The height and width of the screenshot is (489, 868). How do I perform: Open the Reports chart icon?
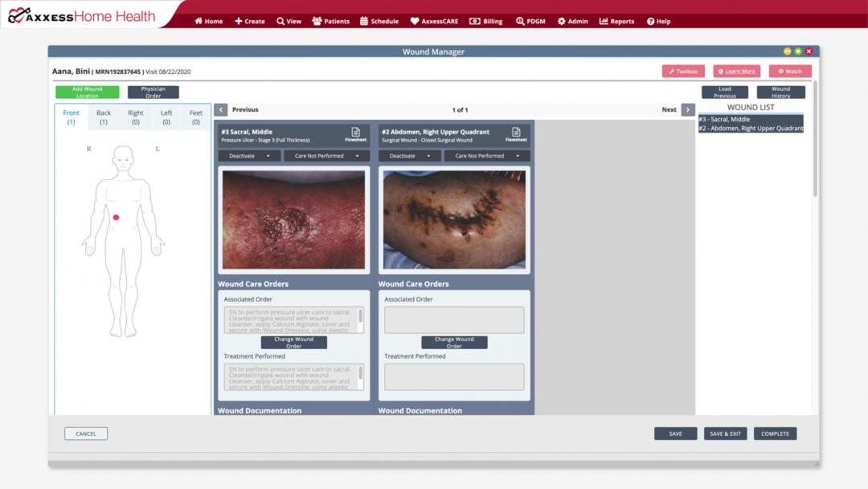pos(603,21)
